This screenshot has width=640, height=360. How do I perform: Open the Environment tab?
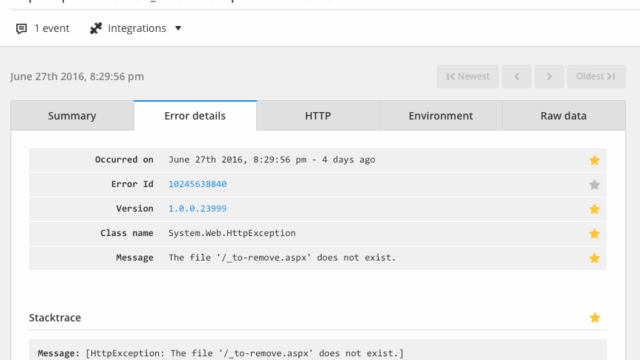[x=441, y=116]
